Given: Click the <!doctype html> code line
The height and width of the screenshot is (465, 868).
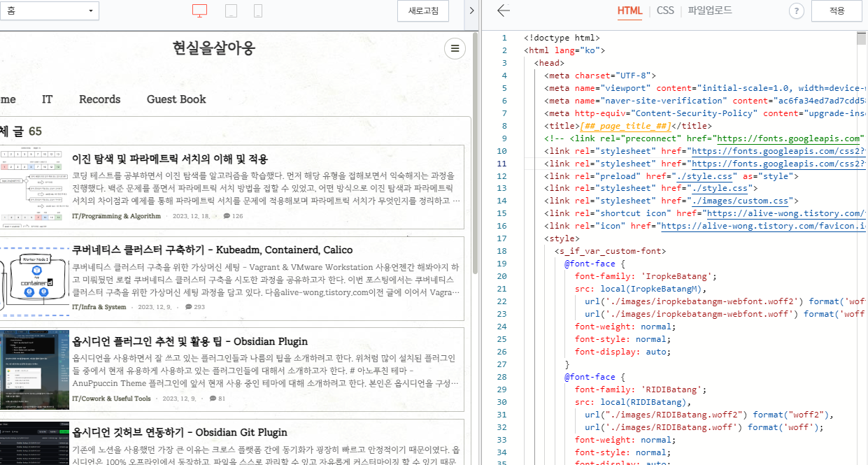Looking at the screenshot, I should tap(562, 38).
